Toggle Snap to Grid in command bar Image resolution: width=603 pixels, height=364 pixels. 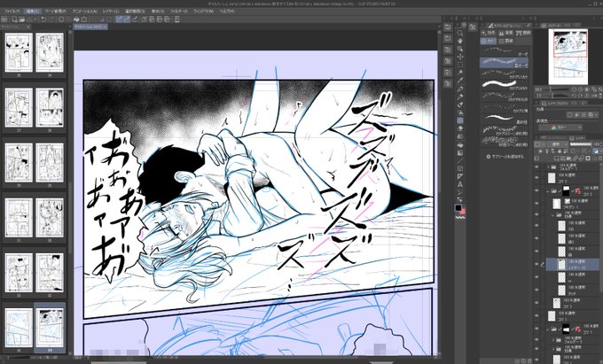(x=135, y=19)
